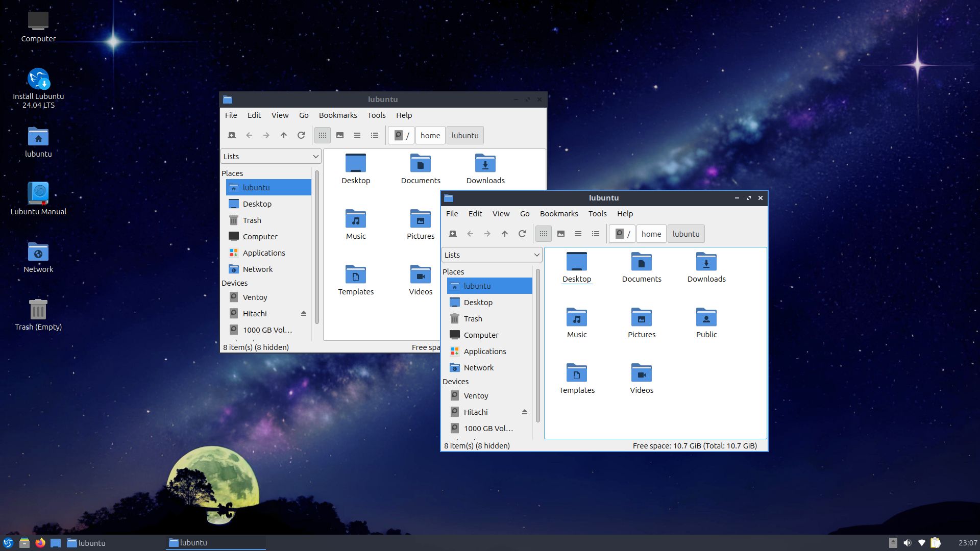Click Reload icon in front window toolbar

tap(522, 234)
